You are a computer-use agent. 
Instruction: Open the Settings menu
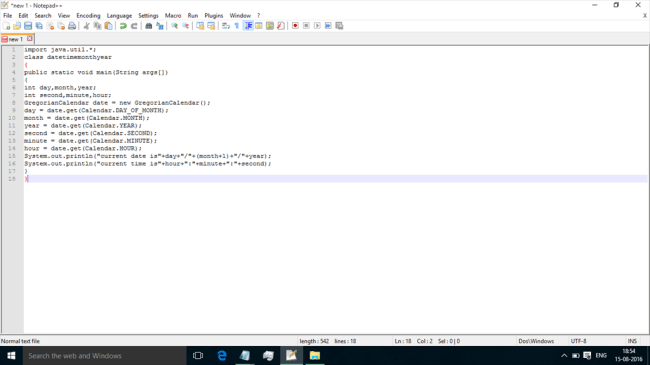tap(148, 15)
